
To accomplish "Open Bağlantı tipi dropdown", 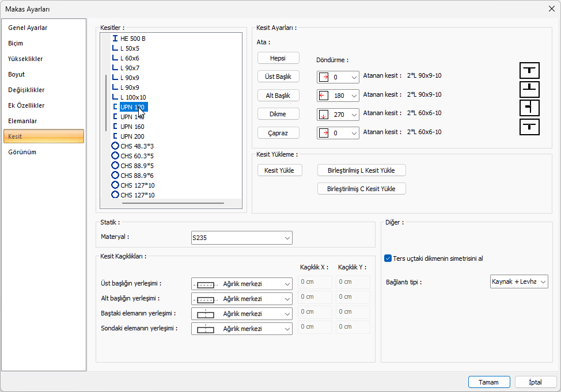I will [518, 281].
